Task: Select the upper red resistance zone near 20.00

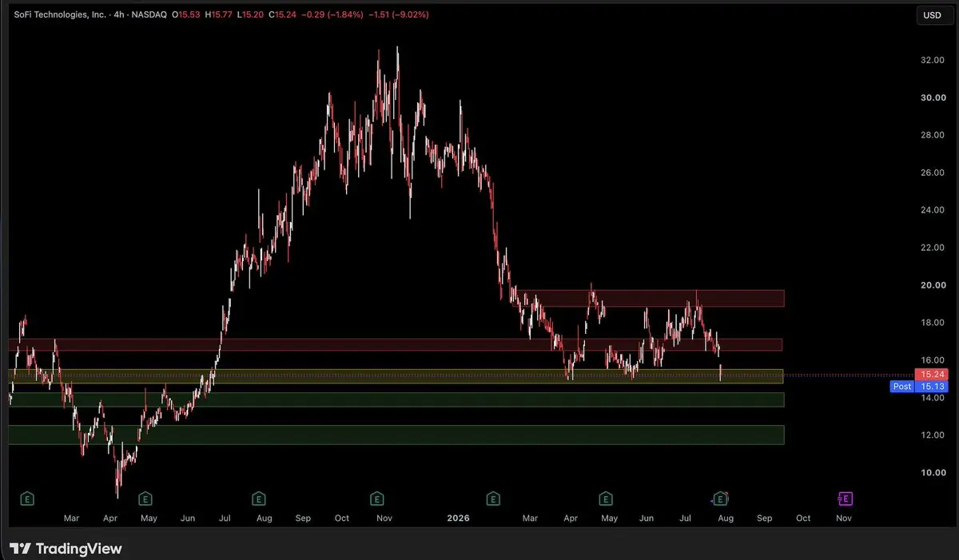Action: (x=655, y=299)
